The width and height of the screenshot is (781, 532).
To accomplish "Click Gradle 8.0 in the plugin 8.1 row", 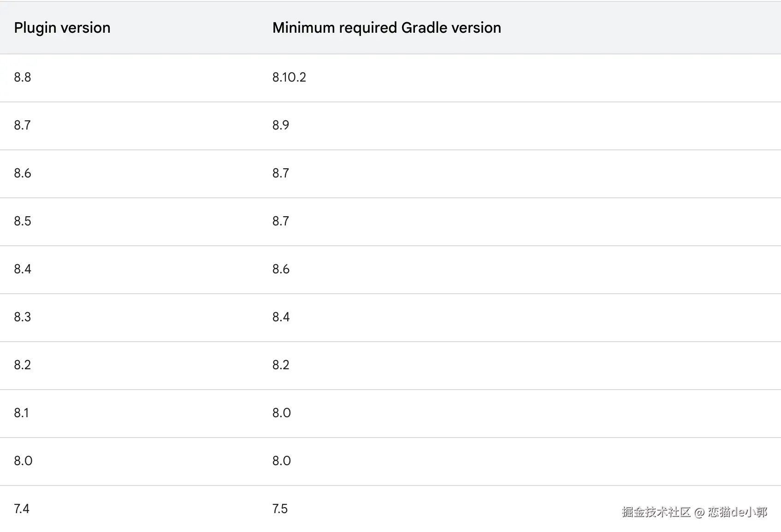I will (281, 413).
